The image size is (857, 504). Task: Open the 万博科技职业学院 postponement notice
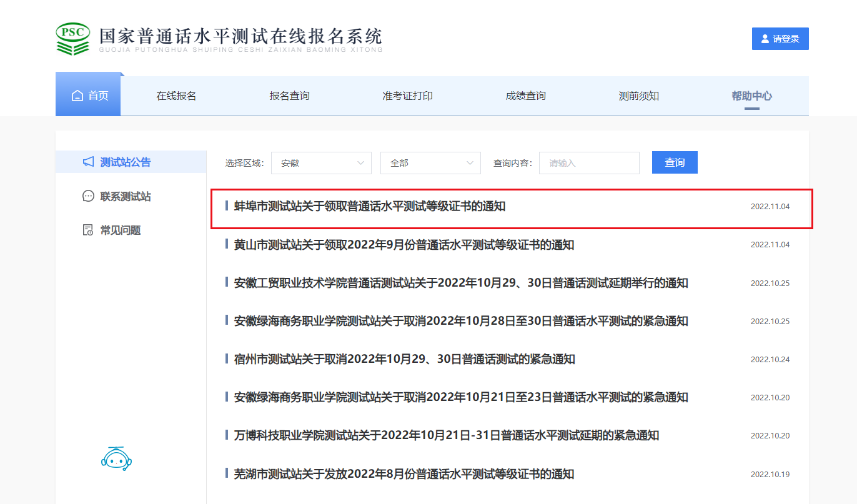click(446, 436)
